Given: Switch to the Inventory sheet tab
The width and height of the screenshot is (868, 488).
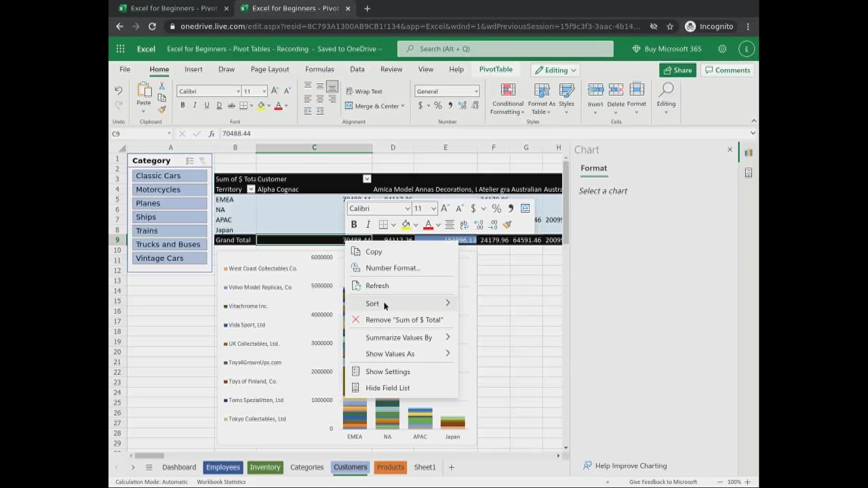Looking at the screenshot, I should [264, 467].
